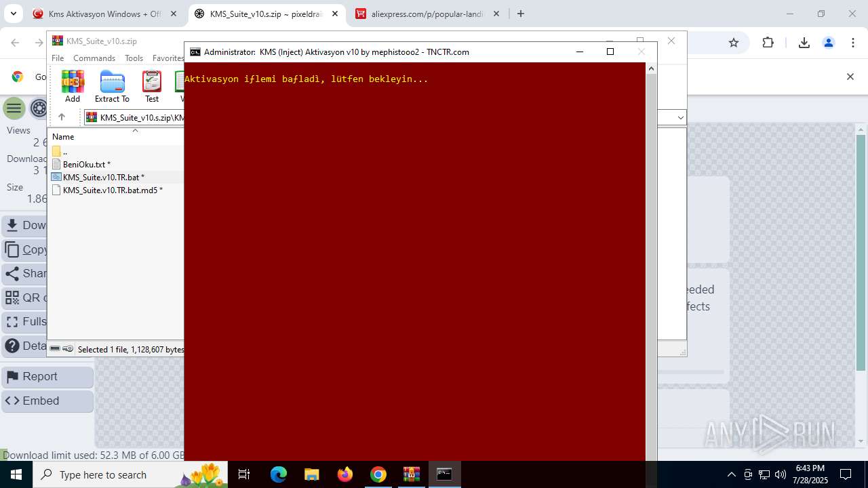The image size is (868, 488).
Task: Open the Windows Start menu
Action: pyautogui.click(x=16, y=474)
